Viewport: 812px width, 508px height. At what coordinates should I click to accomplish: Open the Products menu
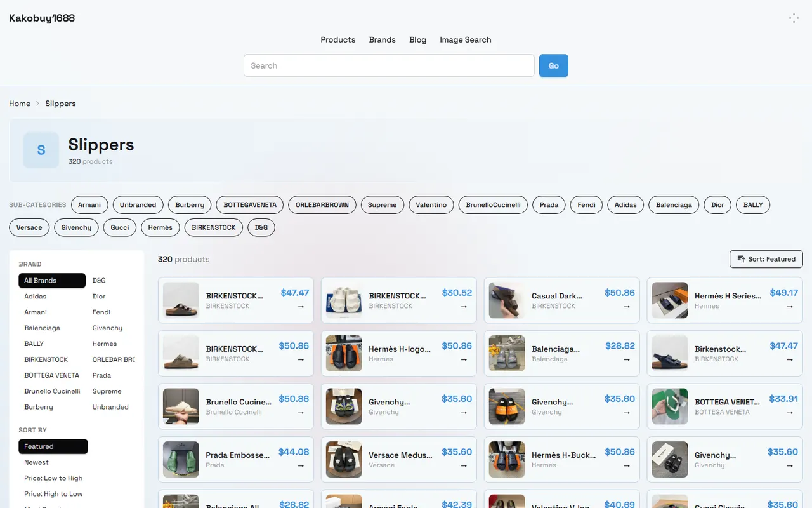click(x=338, y=39)
